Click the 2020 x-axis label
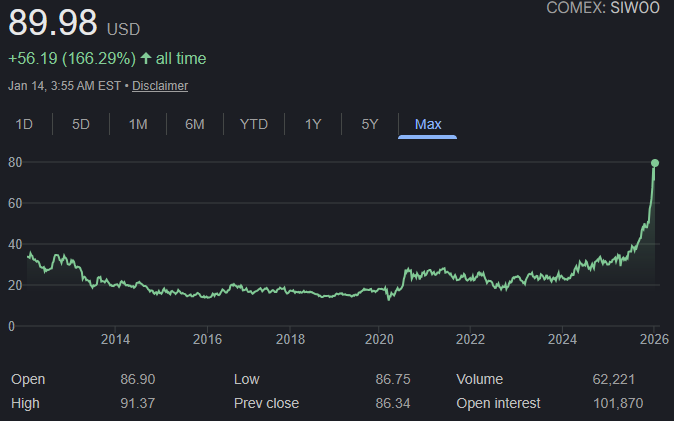This screenshot has width=674, height=421. pyautogui.click(x=379, y=339)
